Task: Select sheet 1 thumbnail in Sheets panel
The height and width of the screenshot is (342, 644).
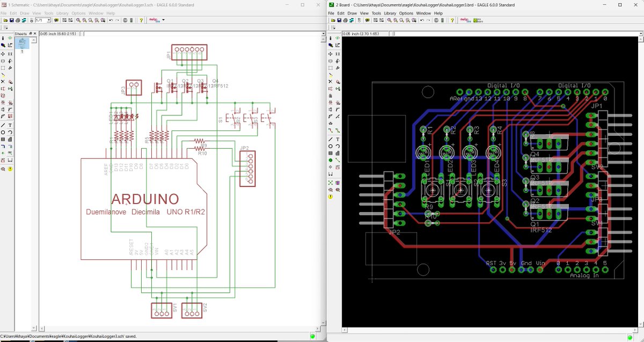Action: [21, 43]
